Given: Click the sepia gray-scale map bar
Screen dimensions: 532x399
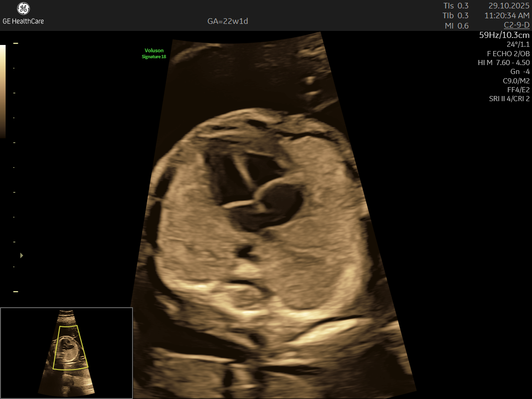Looking at the screenshot, I should pos(3,91).
